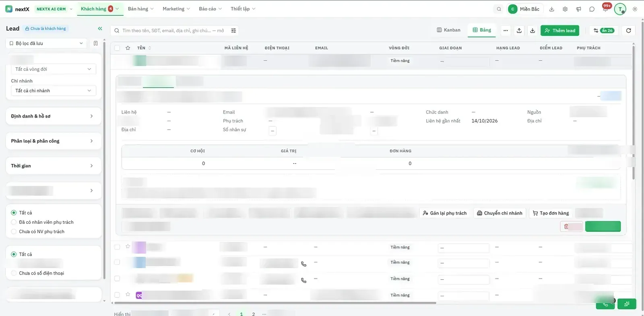Open the Marketing menu
644x316 pixels.
pyautogui.click(x=176, y=9)
